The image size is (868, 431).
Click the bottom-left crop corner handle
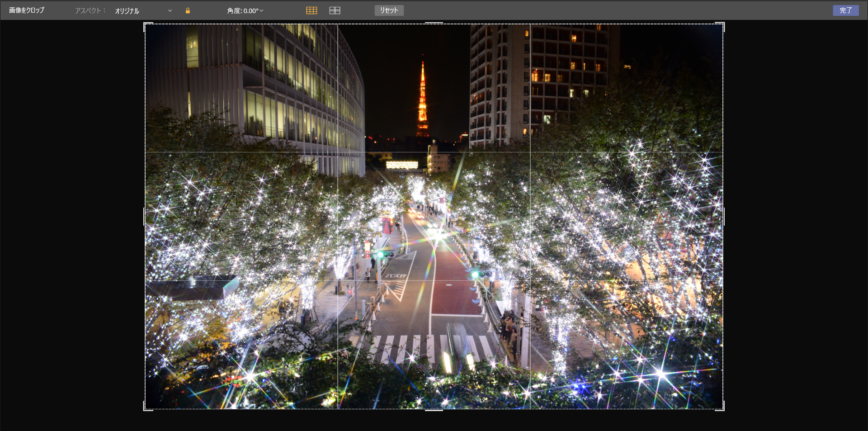click(145, 409)
